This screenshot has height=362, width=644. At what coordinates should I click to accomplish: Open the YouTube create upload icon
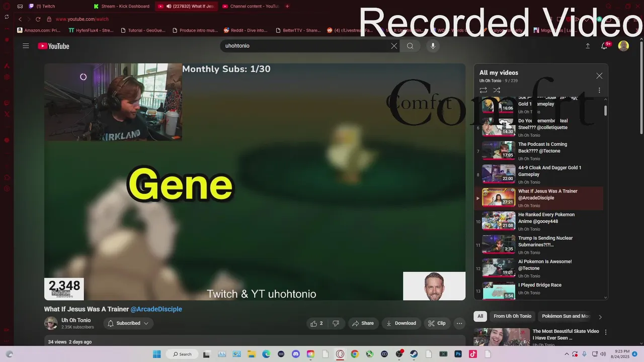pos(588,46)
